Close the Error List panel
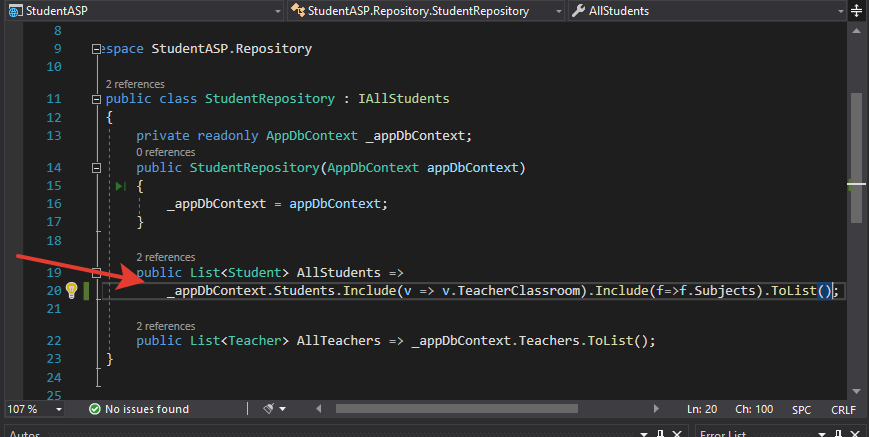The image size is (869, 437). pos(855,434)
